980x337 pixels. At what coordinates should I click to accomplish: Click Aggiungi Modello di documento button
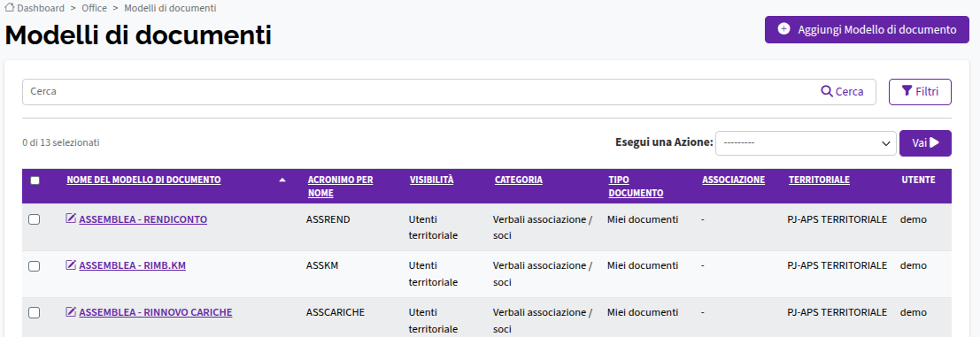coord(867,29)
